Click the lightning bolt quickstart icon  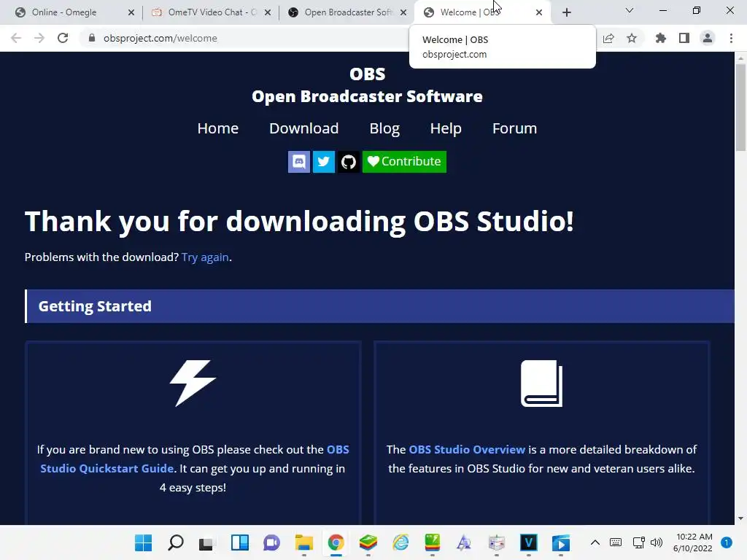pyautogui.click(x=193, y=384)
